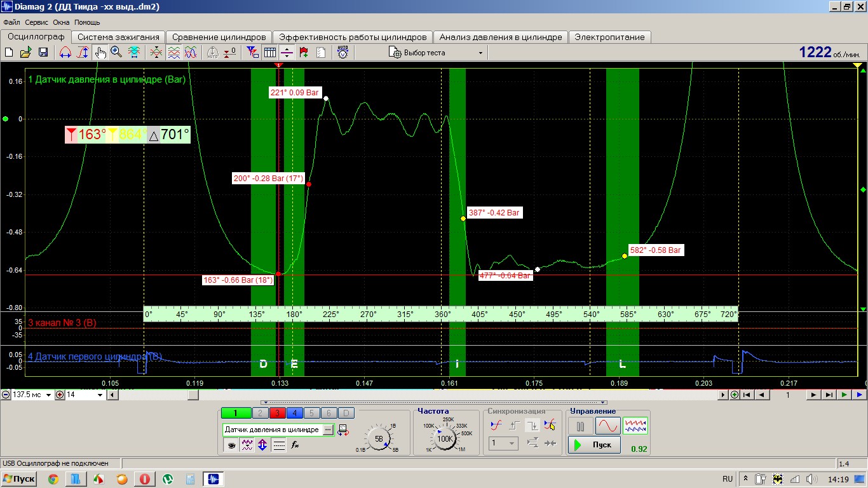Open the Сравнение цилиндров tab
This screenshot has width=868, height=488.
(x=219, y=37)
